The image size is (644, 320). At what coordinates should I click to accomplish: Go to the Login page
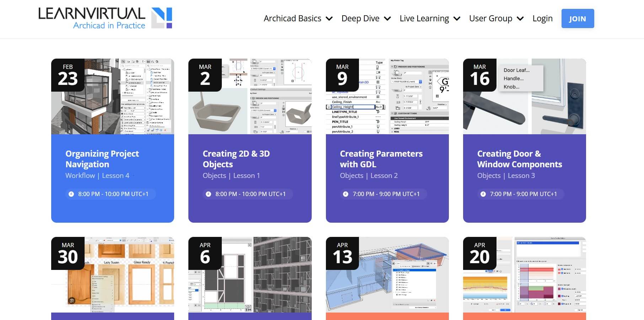(x=542, y=18)
